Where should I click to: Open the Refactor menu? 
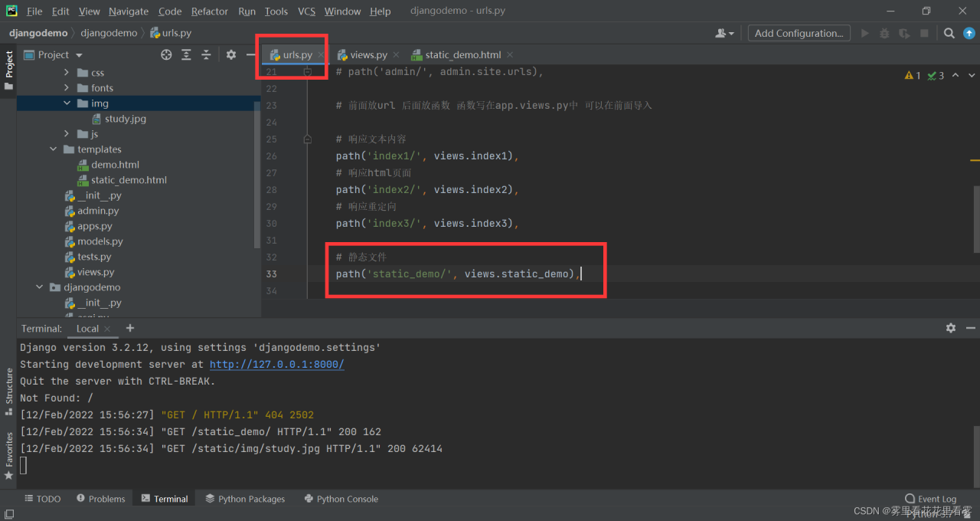[x=209, y=11]
